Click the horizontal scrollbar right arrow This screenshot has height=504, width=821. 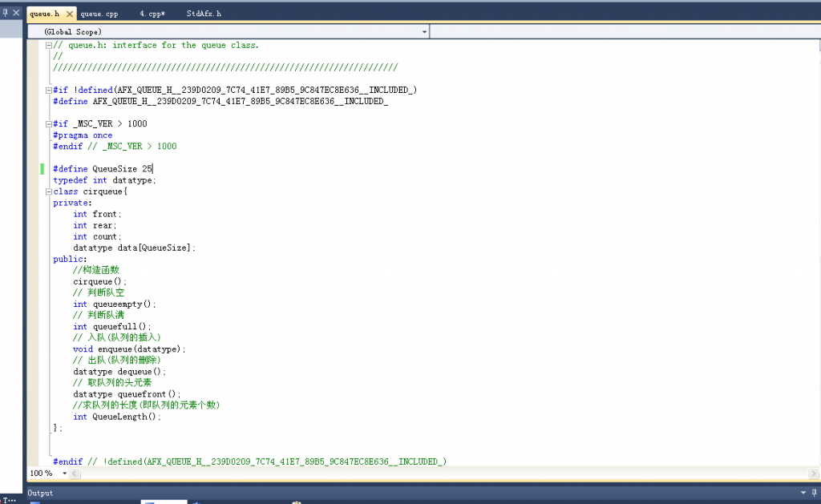813,473
